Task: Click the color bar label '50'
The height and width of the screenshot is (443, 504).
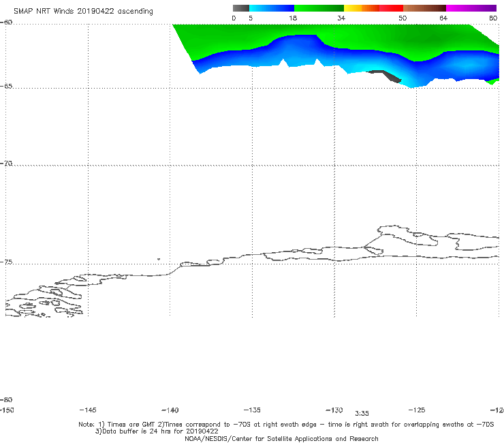Action: (x=403, y=18)
